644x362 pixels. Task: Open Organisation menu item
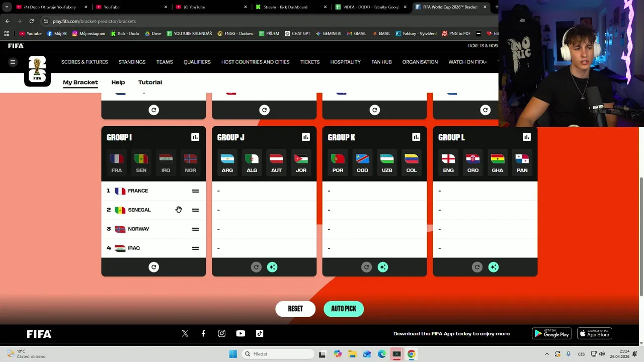click(420, 62)
